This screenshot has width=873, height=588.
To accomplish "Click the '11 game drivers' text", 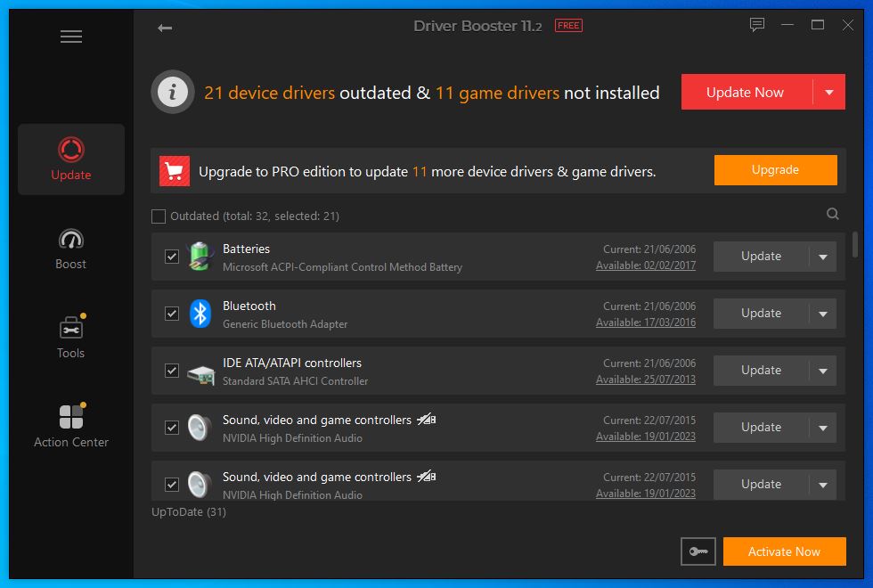I will pyautogui.click(x=497, y=93).
